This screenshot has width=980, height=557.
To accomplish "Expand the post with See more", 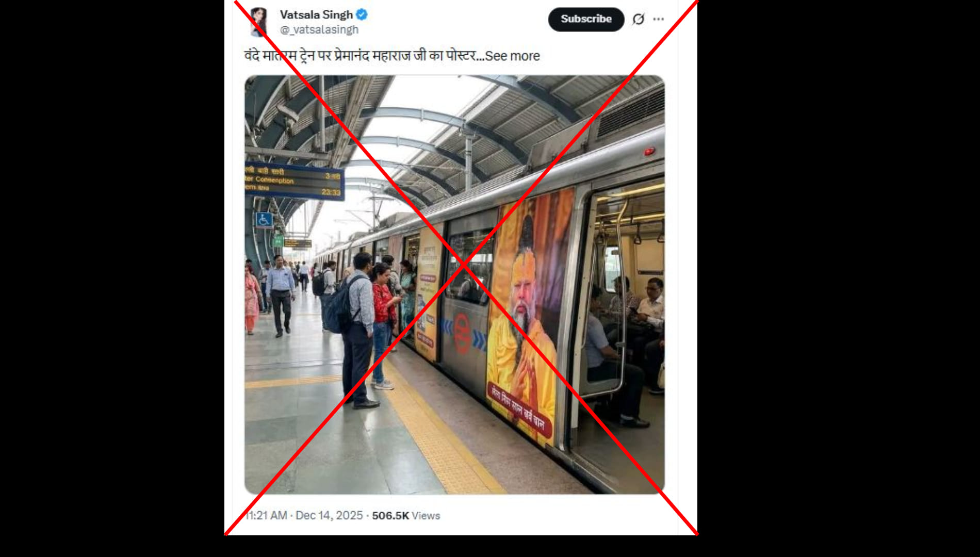I will coord(512,56).
